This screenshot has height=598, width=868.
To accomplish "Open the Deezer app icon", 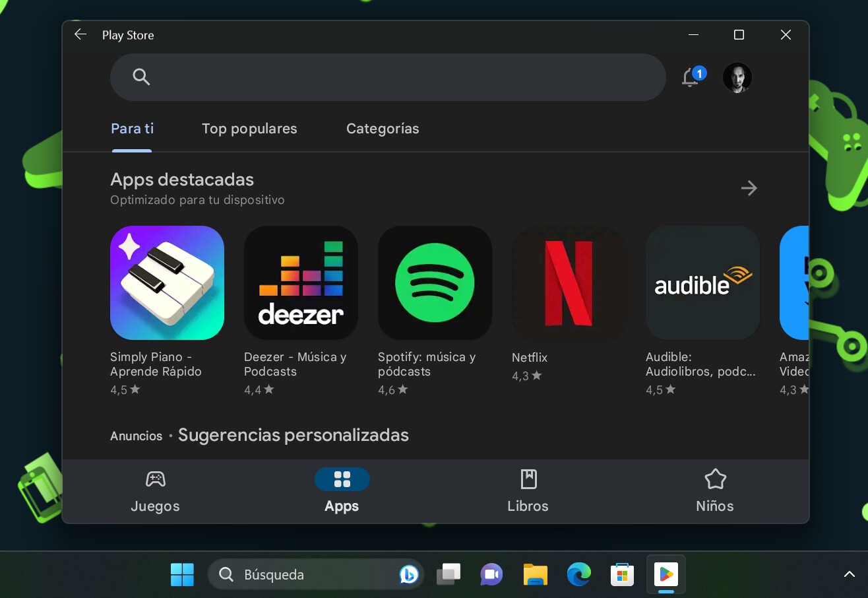I will point(301,282).
